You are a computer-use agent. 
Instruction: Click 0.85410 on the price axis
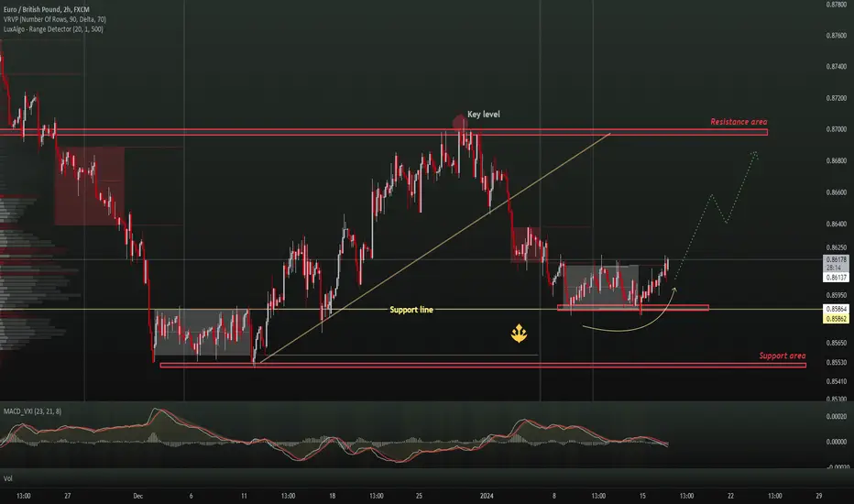(x=836, y=381)
